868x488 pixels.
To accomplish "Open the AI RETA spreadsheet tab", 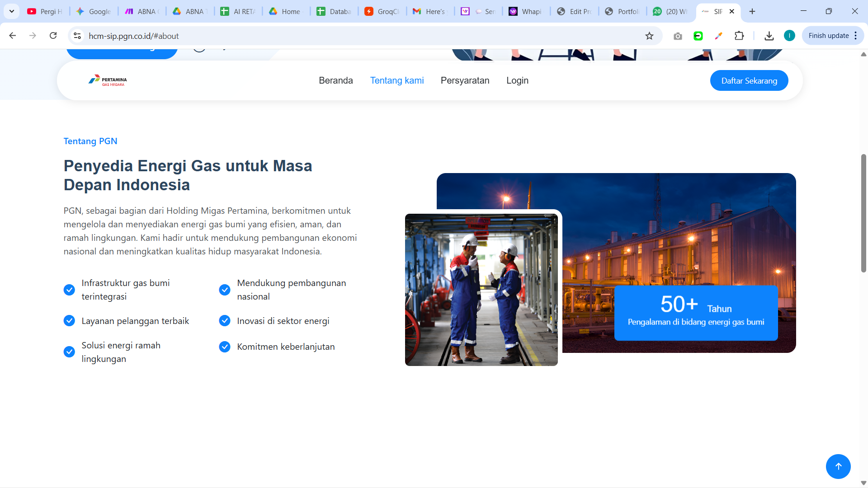I will pyautogui.click(x=238, y=11).
